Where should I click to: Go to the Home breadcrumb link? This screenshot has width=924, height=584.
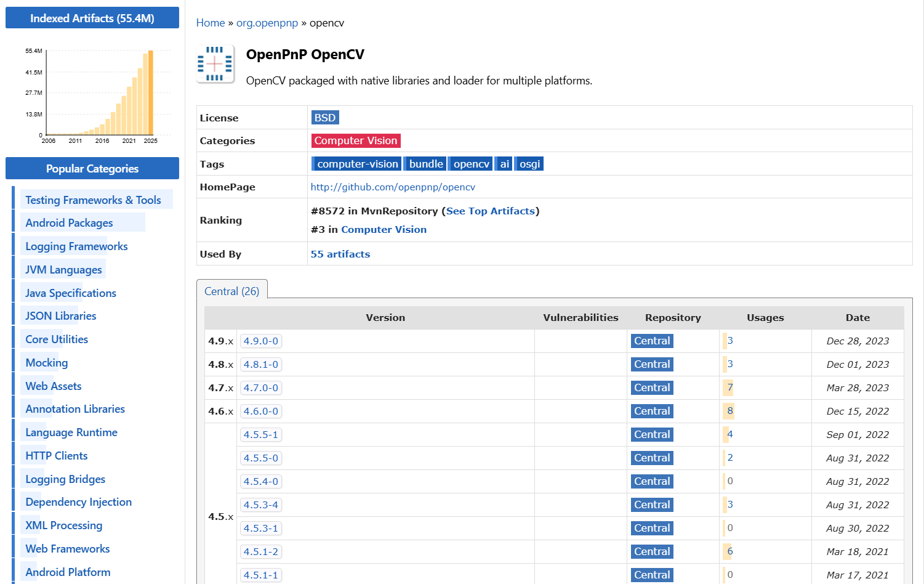point(211,23)
